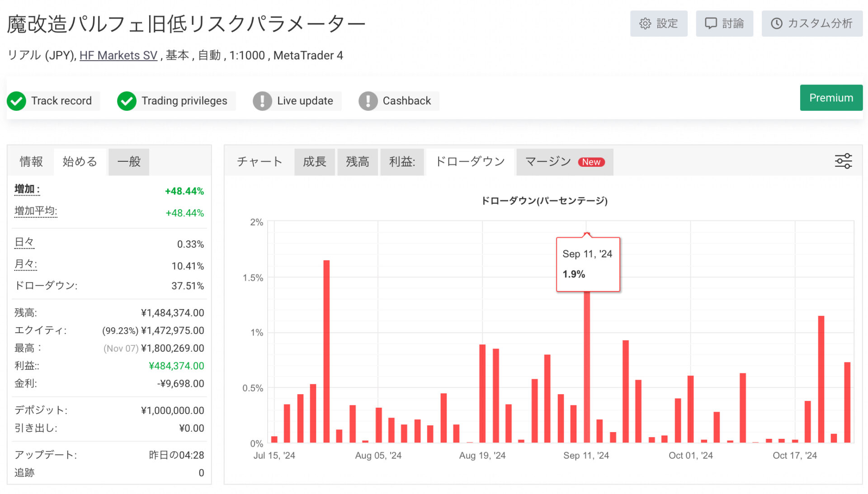Screen dimensions: 868x494
Task: Click the clock icon beside カスタム分析
Action: point(777,24)
